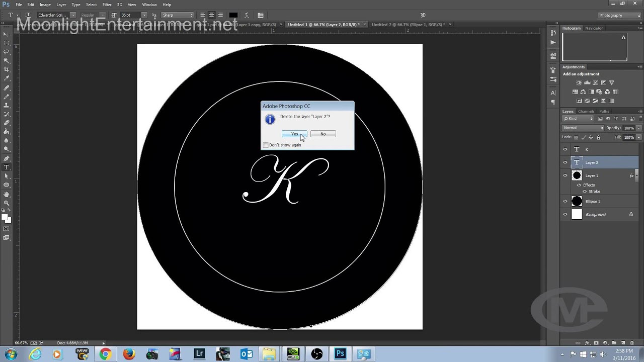Image resolution: width=644 pixels, height=362 pixels.
Task: Collapse Layer 1 effects via fx arrow
Action: pos(636,175)
